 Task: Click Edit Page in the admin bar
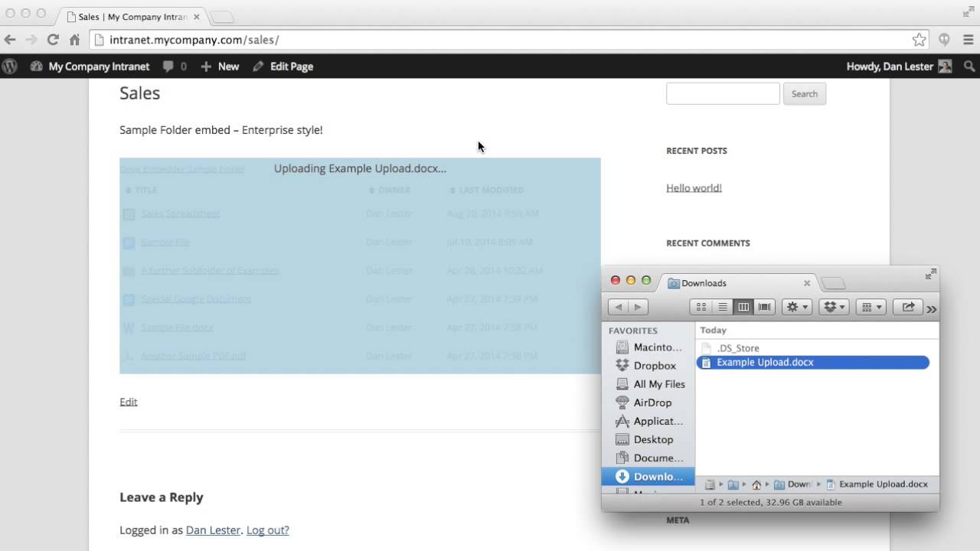point(283,67)
